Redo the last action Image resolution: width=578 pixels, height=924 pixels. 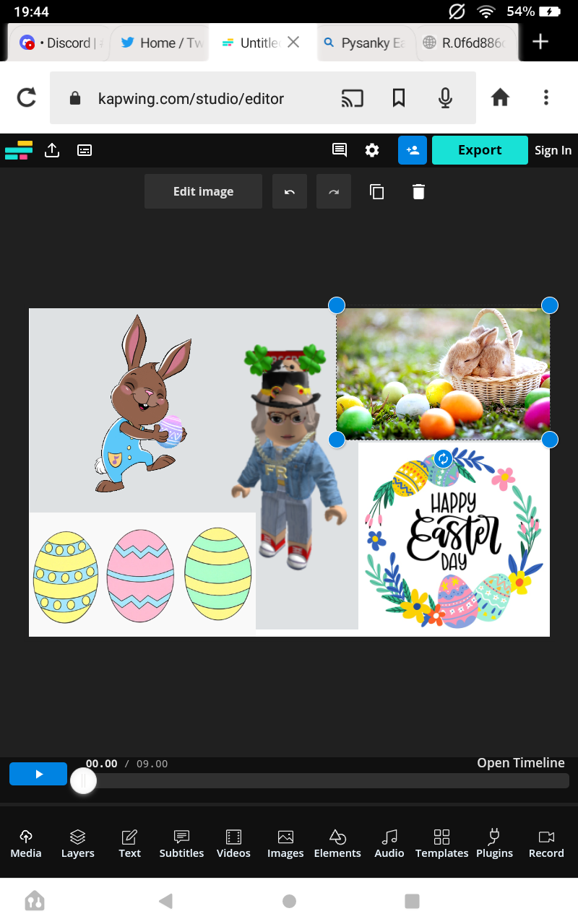(334, 191)
